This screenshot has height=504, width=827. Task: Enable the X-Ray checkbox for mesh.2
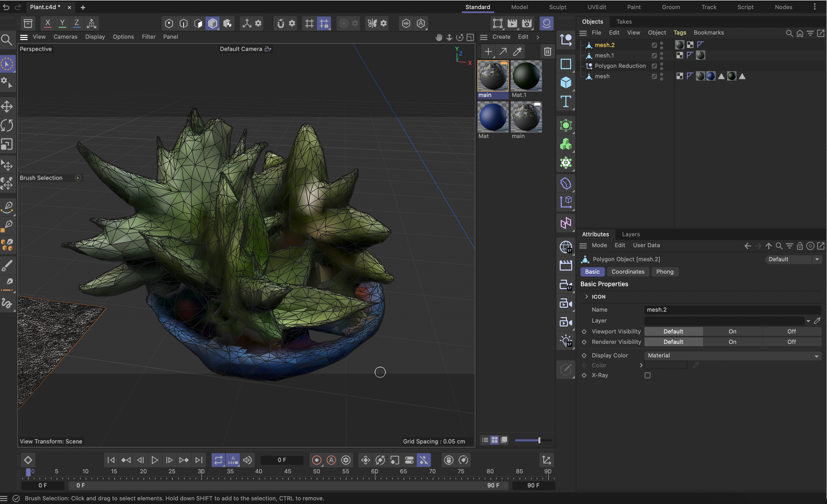(648, 375)
